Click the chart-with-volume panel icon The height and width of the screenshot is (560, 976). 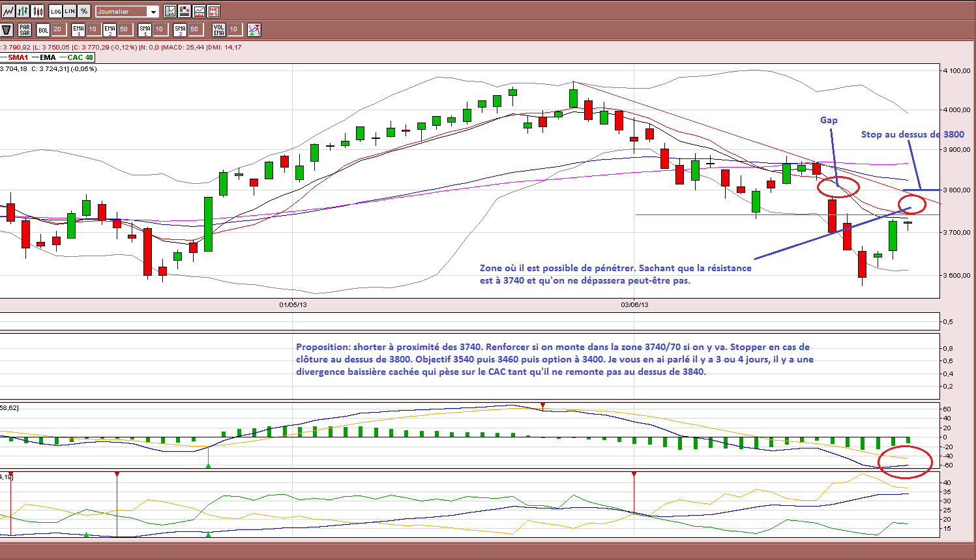tap(199, 11)
